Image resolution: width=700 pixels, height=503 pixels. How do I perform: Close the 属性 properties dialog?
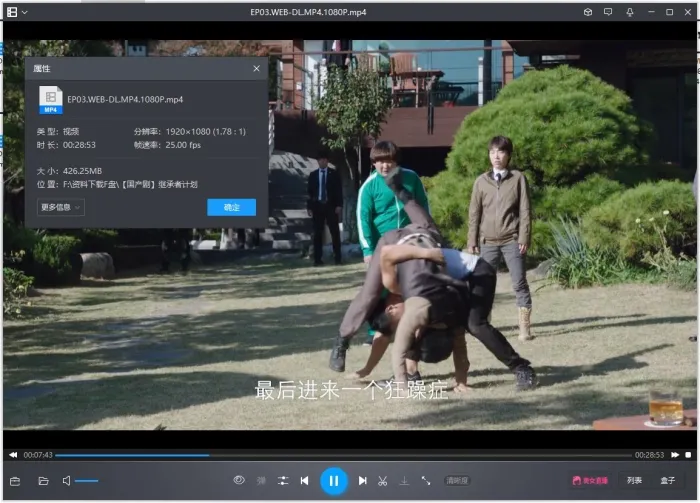click(x=256, y=68)
